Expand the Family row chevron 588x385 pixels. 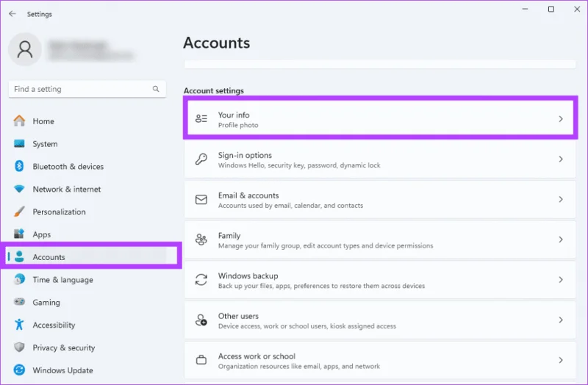[561, 240]
